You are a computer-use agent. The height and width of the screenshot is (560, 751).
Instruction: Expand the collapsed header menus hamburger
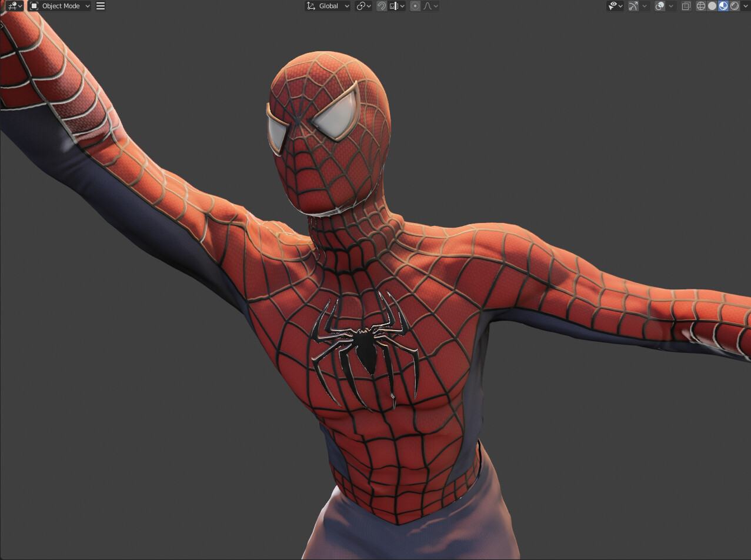101,6
